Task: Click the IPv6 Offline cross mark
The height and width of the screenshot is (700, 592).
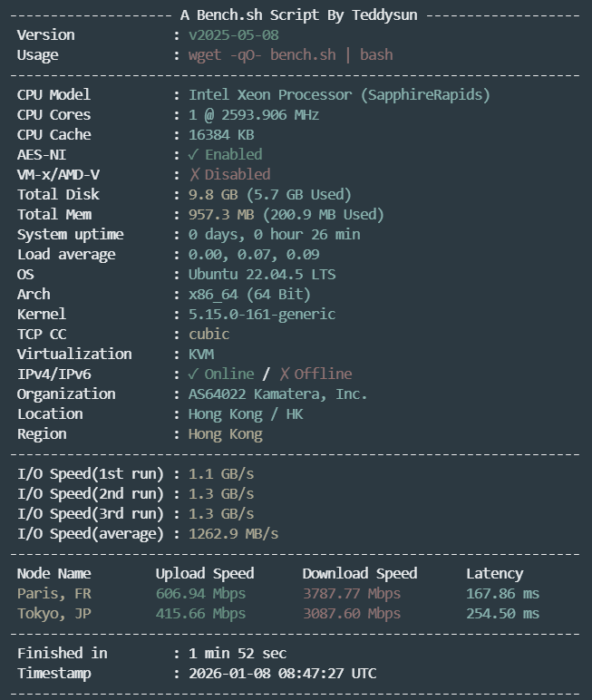Action: 285,374
